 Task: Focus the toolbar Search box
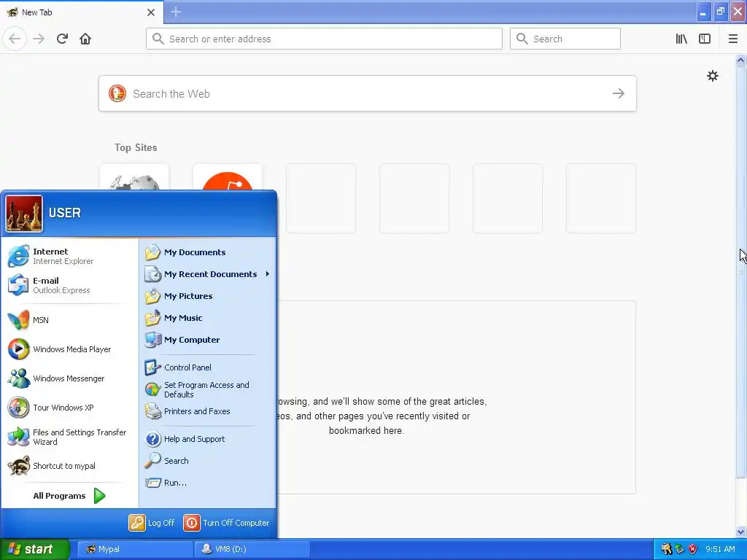565,39
